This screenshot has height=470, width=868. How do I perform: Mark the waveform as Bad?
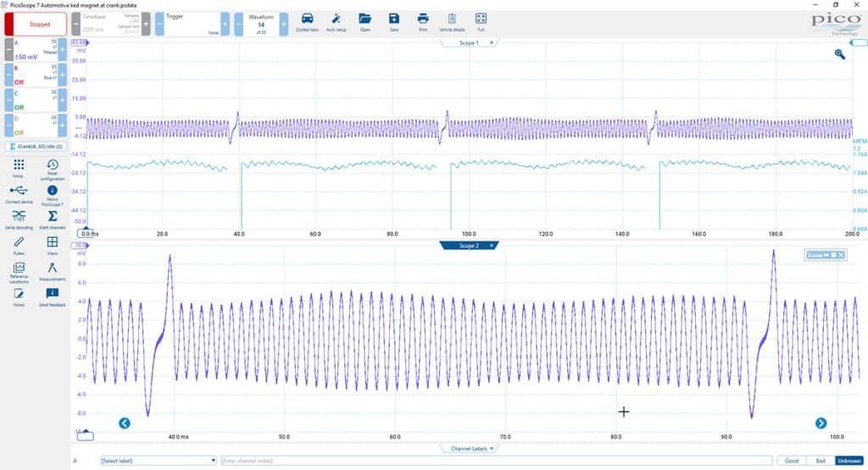(x=821, y=461)
